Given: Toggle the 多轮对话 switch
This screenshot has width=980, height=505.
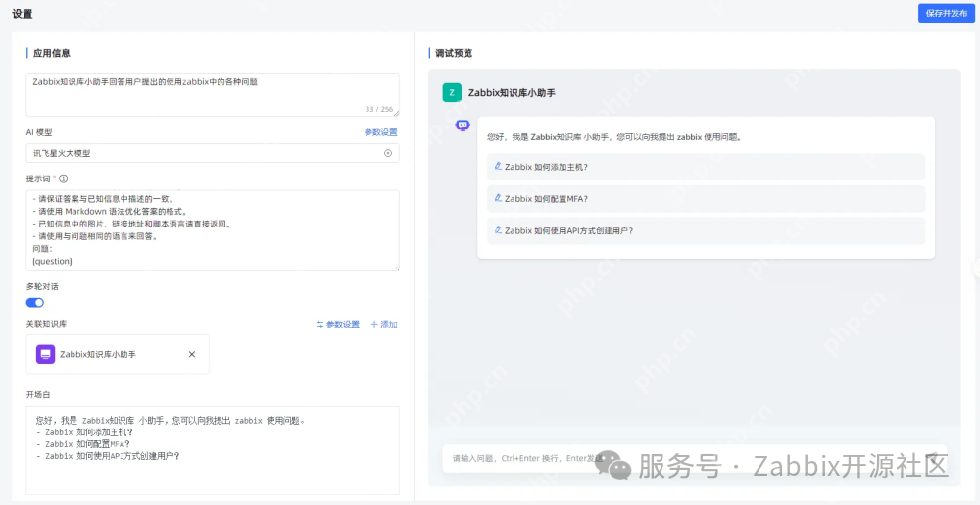Looking at the screenshot, I should pos(35,302).
